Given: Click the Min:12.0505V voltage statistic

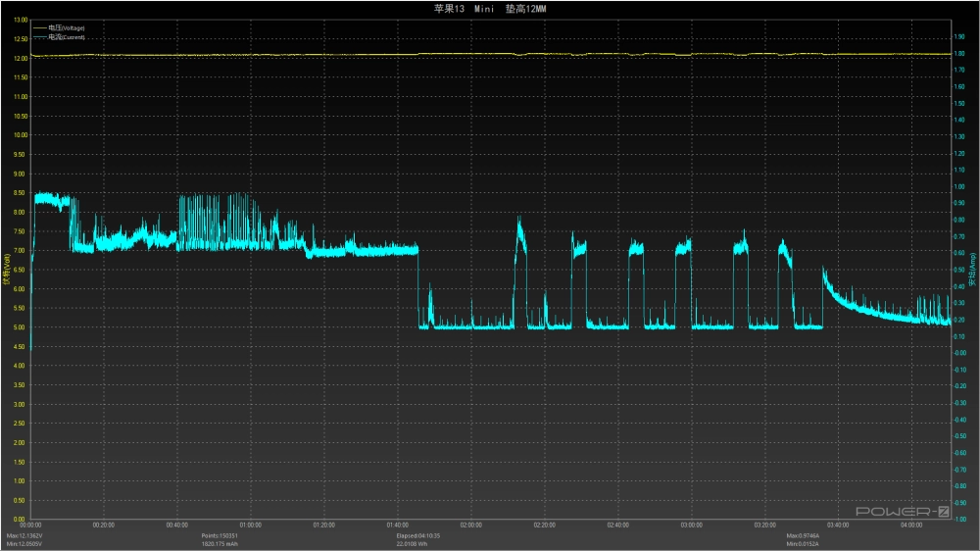Looking at the screenshot, I should click(x=24, y=544).
